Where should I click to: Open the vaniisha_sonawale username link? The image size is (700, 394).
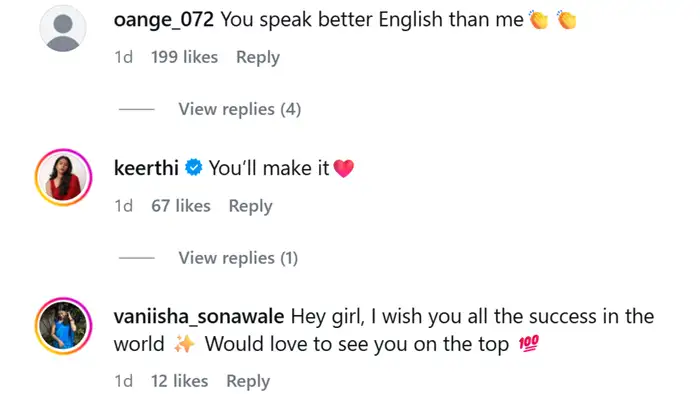point(199,317)
